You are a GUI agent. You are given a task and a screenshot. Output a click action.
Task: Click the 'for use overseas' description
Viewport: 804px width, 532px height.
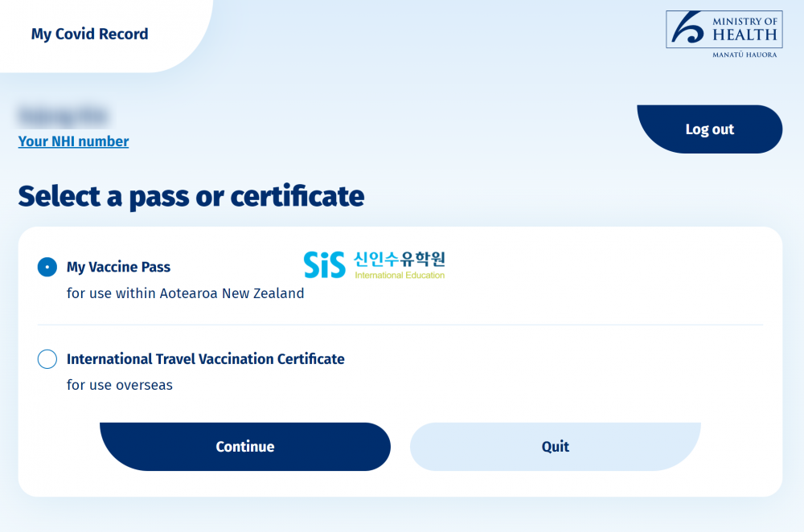[120, 385]
